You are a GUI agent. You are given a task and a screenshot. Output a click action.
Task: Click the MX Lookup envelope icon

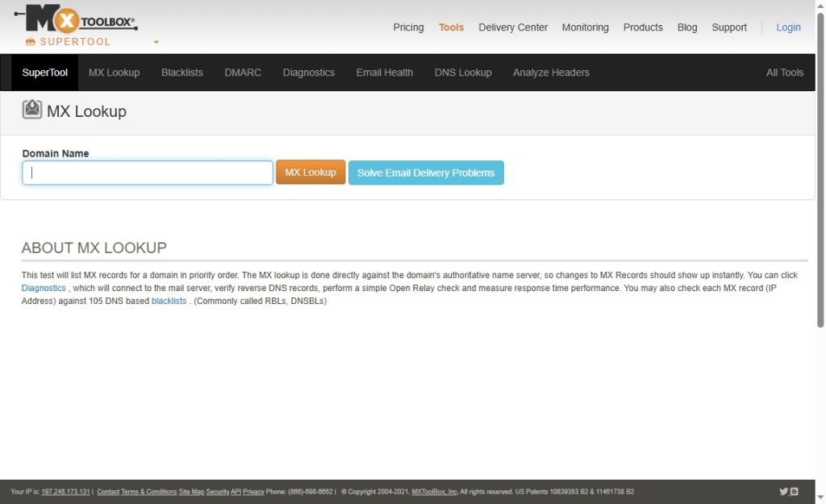31,110
